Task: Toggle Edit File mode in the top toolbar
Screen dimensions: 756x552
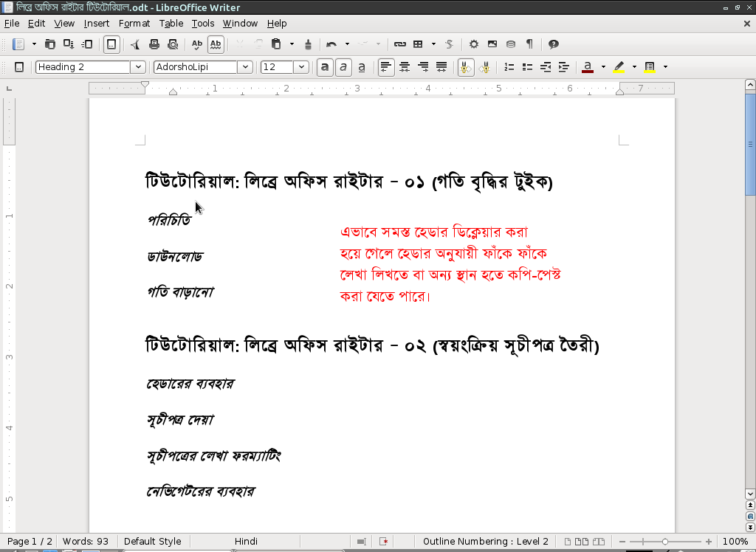Action: coord(111,44)
